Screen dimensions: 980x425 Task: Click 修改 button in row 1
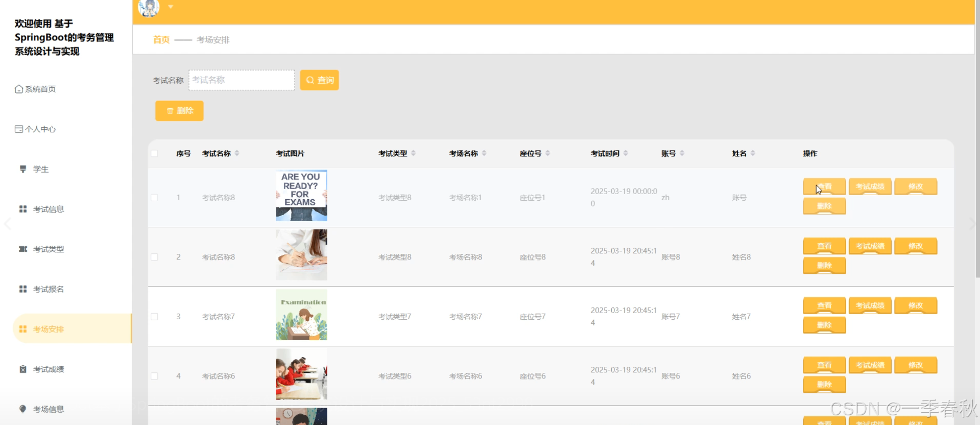coord(916,186)
